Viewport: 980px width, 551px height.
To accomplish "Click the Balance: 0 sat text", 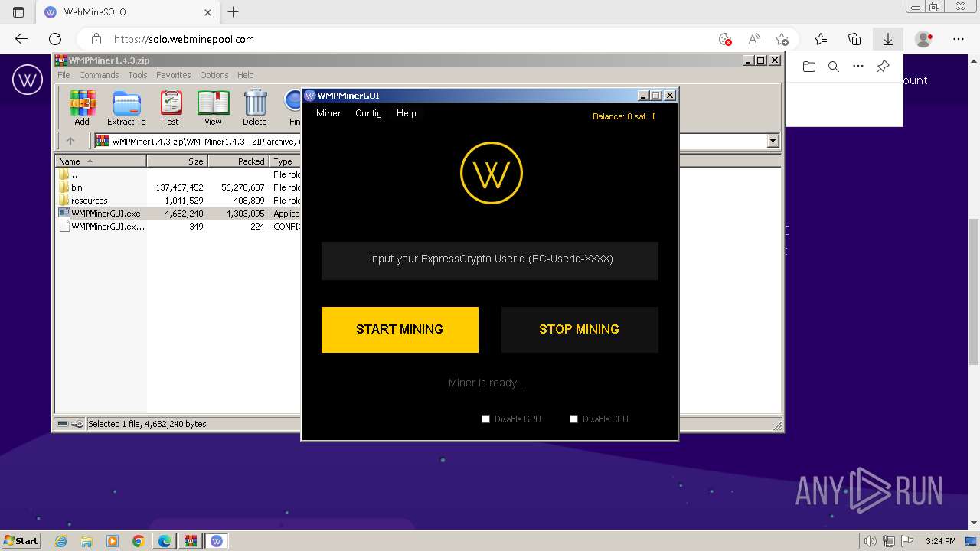I will [x=619, y=116].
